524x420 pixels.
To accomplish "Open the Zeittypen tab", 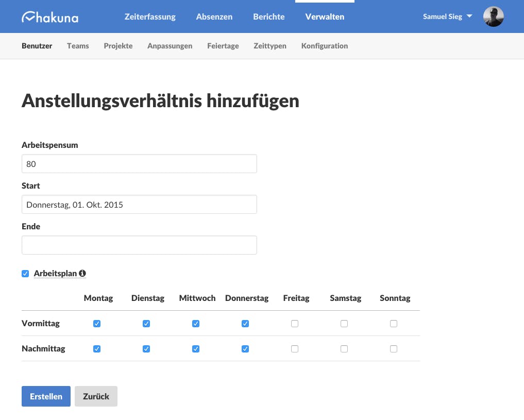I will click(x=270, y=46).
